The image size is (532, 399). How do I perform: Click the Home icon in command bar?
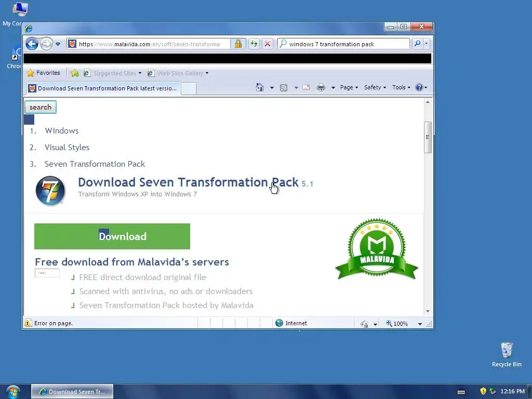click(x=260, y=87)
